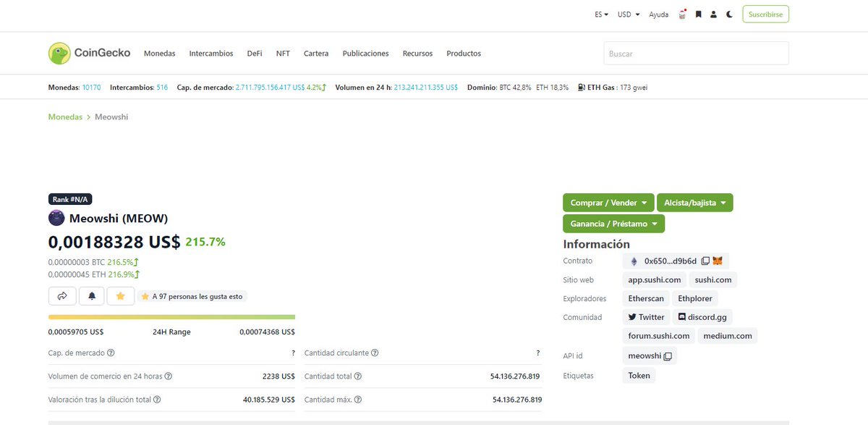This screenshot has width=868, height=425.
Task: Click the CoinGecko logo
Action: pyautogui.click(x=89, y=53)
